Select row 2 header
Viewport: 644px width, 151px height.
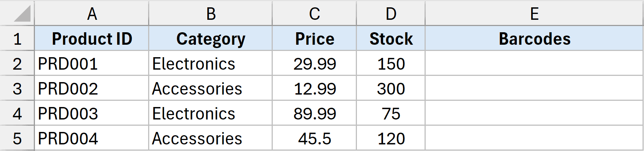pos(17,64)
